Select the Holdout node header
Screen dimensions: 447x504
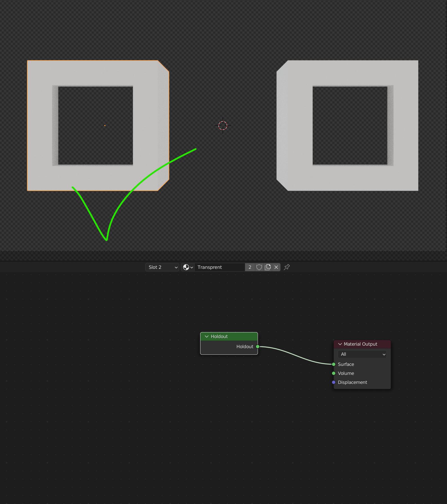point(229,336)
